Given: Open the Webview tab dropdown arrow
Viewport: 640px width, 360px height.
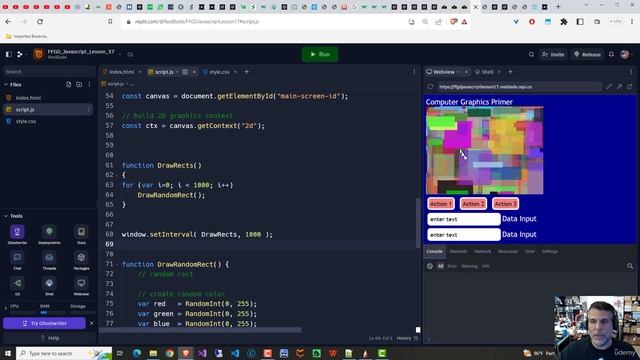Looking at the screenshot, I should (458, 72).
